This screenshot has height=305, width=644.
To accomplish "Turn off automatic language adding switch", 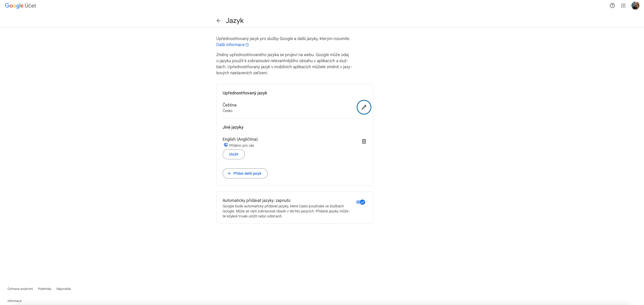I will (360, 202).
